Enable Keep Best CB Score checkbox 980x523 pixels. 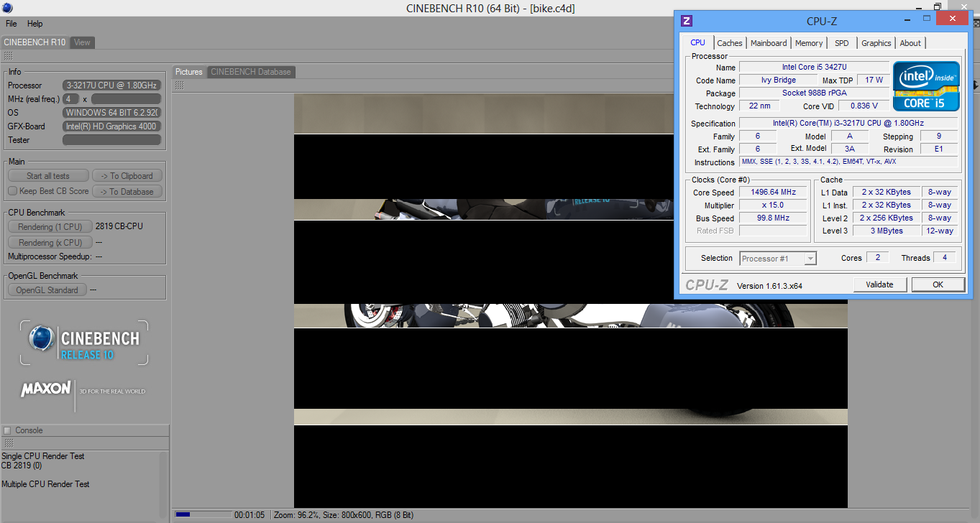point(12,191)
